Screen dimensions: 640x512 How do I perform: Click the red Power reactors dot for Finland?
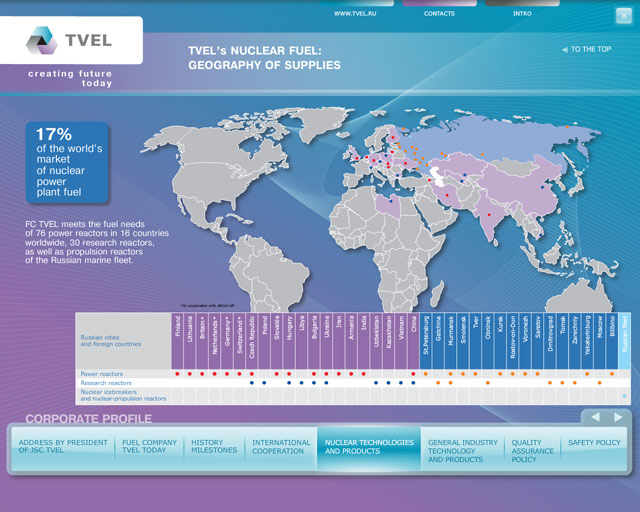[178, 374]
